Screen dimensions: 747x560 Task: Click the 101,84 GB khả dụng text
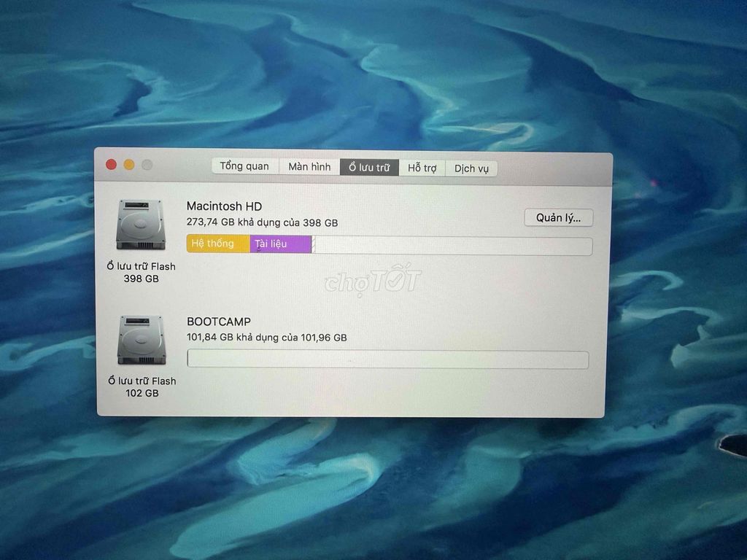coord(267,338)
